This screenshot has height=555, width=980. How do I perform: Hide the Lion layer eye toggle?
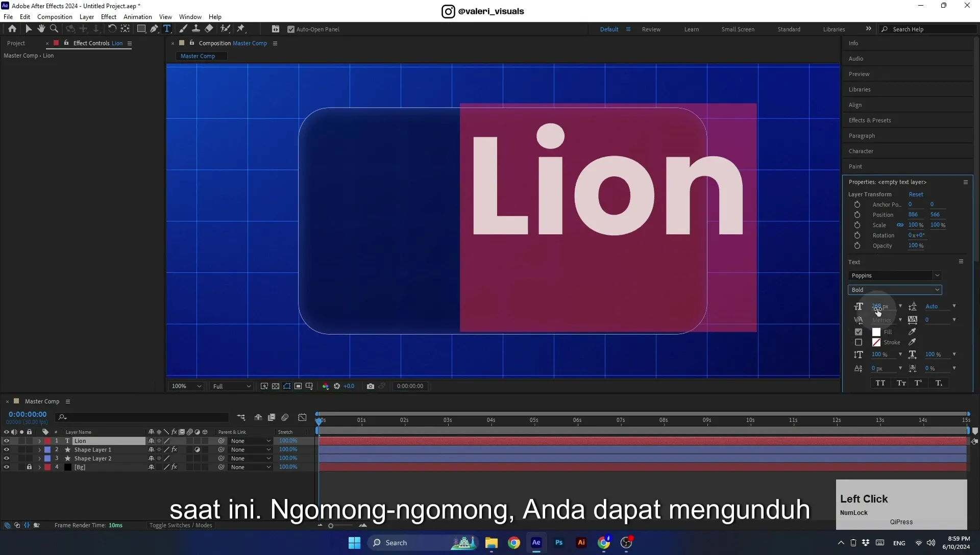coord(7,441)
